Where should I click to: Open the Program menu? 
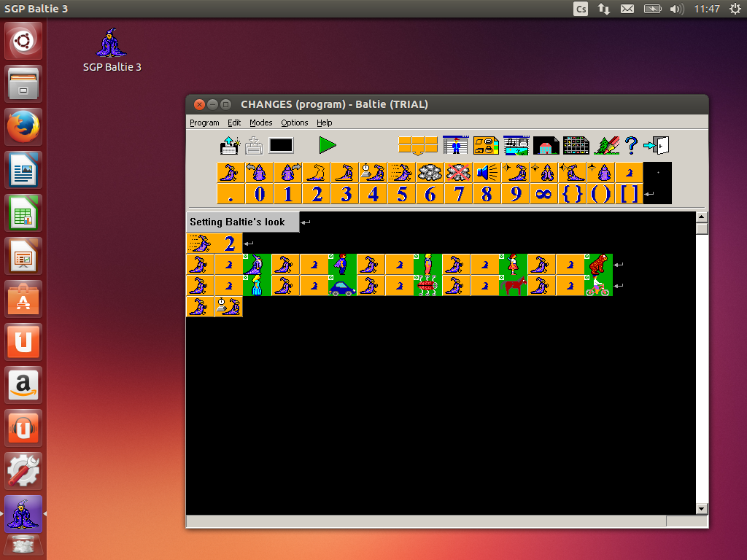coord(204,122)
